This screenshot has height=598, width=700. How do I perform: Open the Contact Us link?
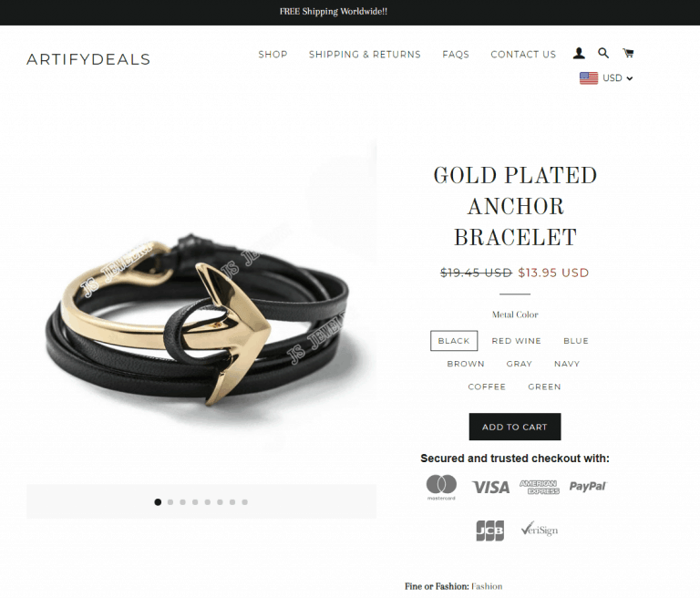[523, 55]
